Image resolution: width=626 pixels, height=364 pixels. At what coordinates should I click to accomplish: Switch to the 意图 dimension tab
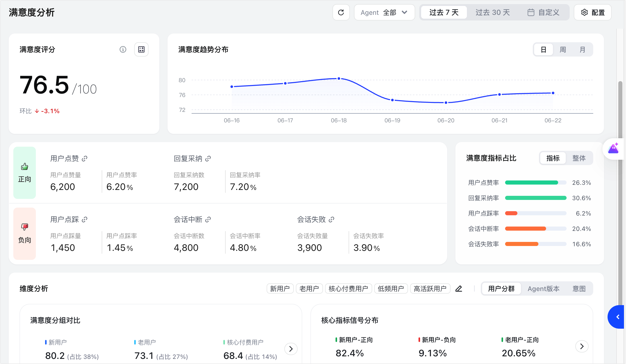[x=579, y=289]
